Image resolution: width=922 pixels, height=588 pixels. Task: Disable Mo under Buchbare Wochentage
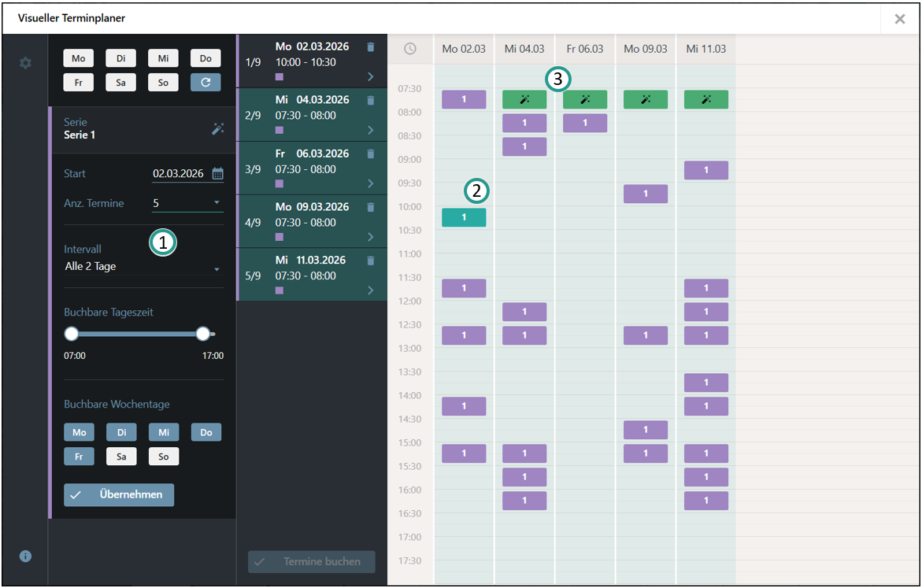coord(79,432)
